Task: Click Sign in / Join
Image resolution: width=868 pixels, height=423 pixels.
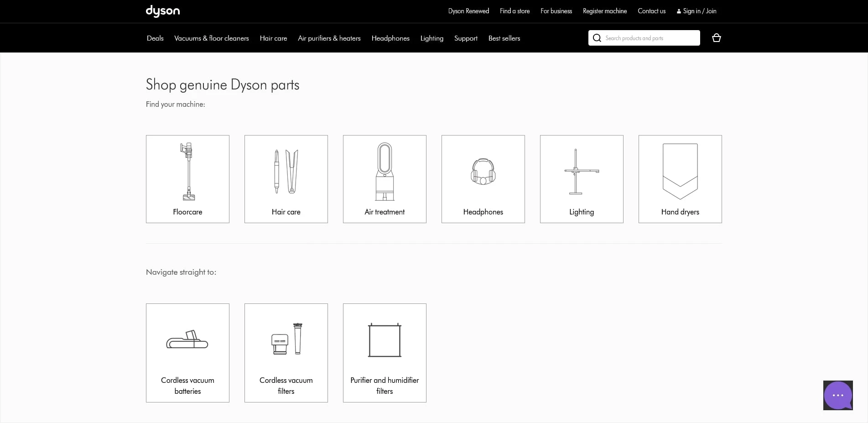Action: pyautogui.click(x=696, y=11)
